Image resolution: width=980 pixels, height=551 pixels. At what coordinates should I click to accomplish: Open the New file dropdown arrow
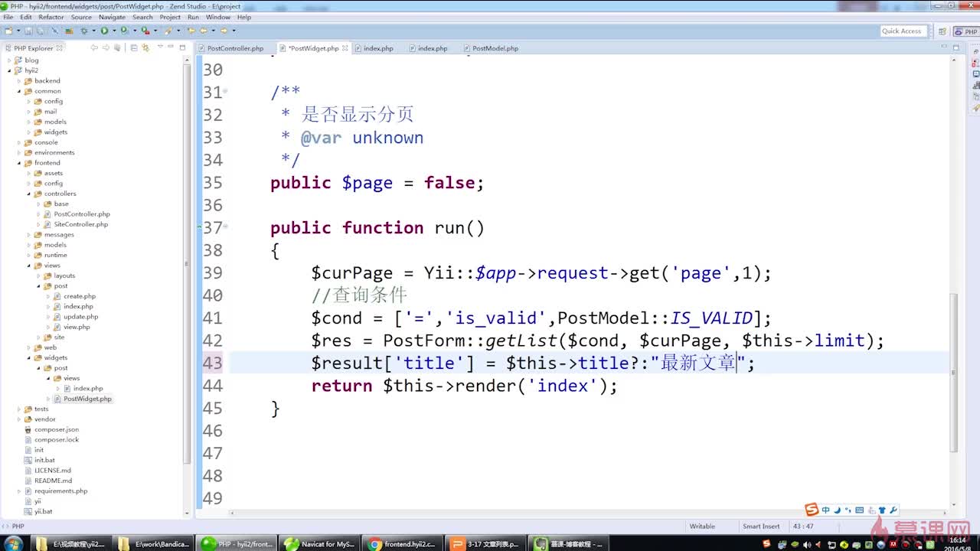point(17,31)
